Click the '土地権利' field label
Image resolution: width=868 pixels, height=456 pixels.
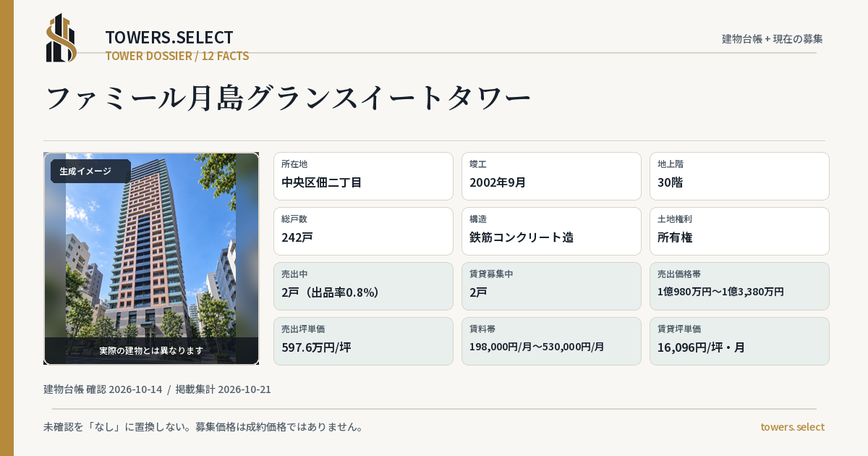coord(675,219)
